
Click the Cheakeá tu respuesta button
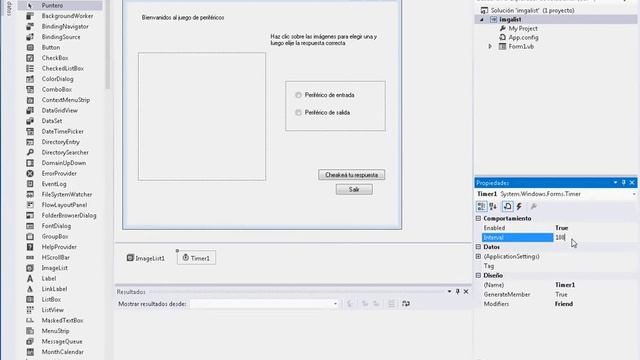[x=351, y=175]
